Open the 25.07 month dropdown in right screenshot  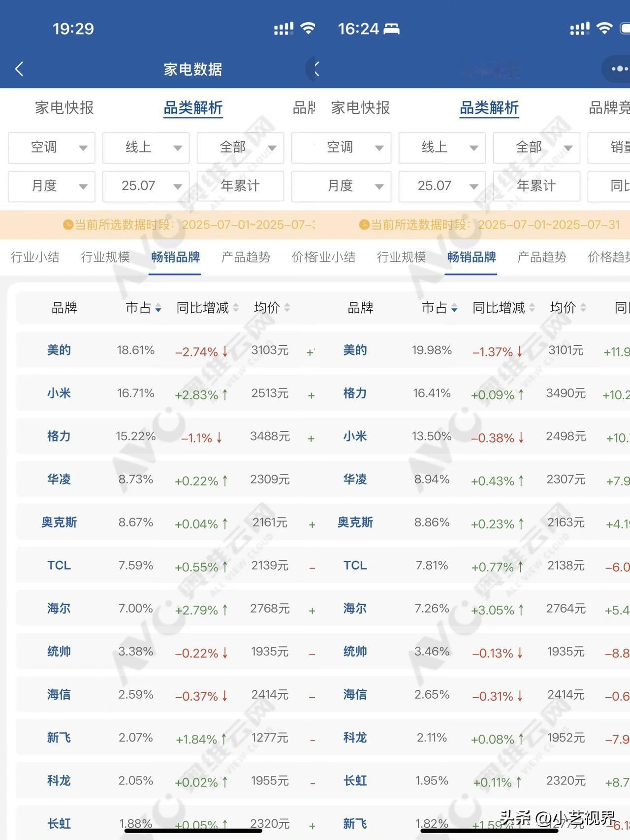point(442,186)
